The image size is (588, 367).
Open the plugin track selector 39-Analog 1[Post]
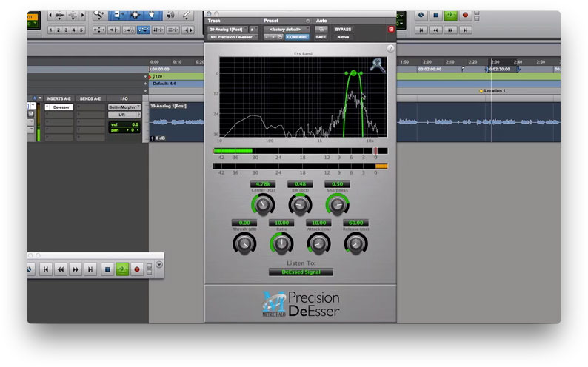tap(227, 29)
